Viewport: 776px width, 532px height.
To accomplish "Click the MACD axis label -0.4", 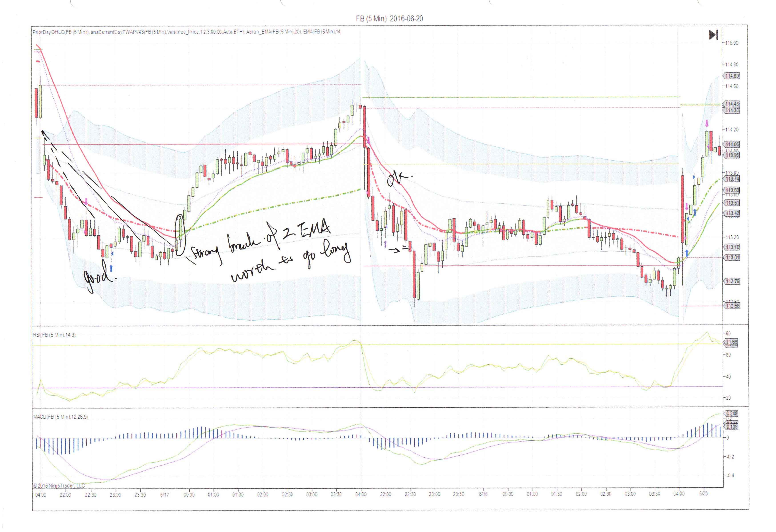I will (x=730, y=476).
